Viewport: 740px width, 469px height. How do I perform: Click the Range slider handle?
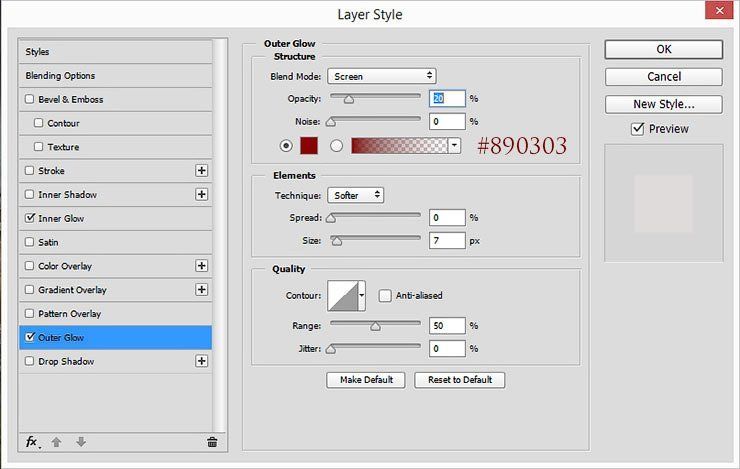point(375,327)
